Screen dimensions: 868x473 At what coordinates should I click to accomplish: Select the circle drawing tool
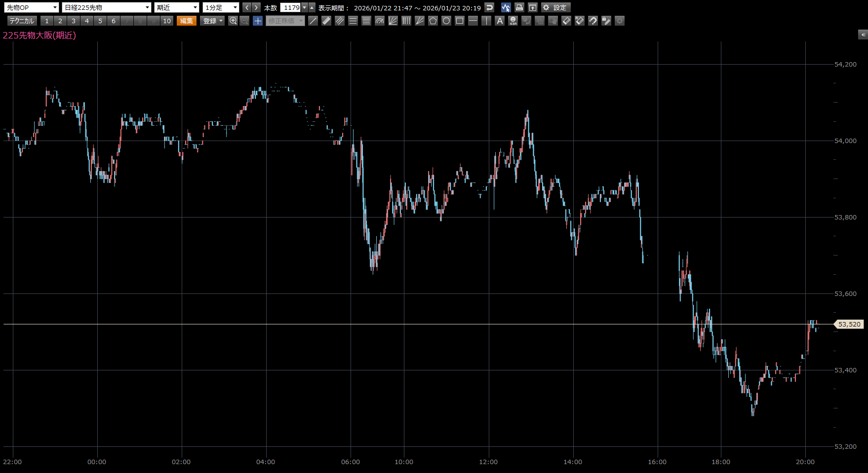446,21
